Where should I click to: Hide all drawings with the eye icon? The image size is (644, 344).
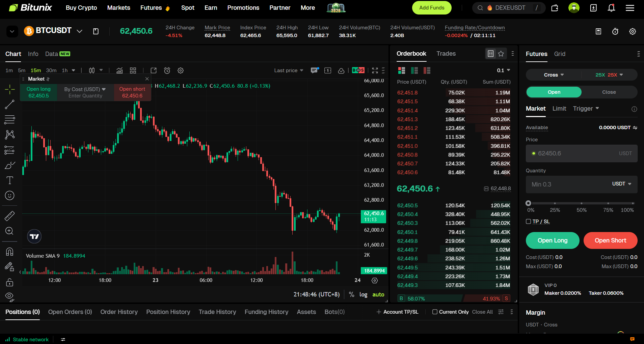[10, 296]
